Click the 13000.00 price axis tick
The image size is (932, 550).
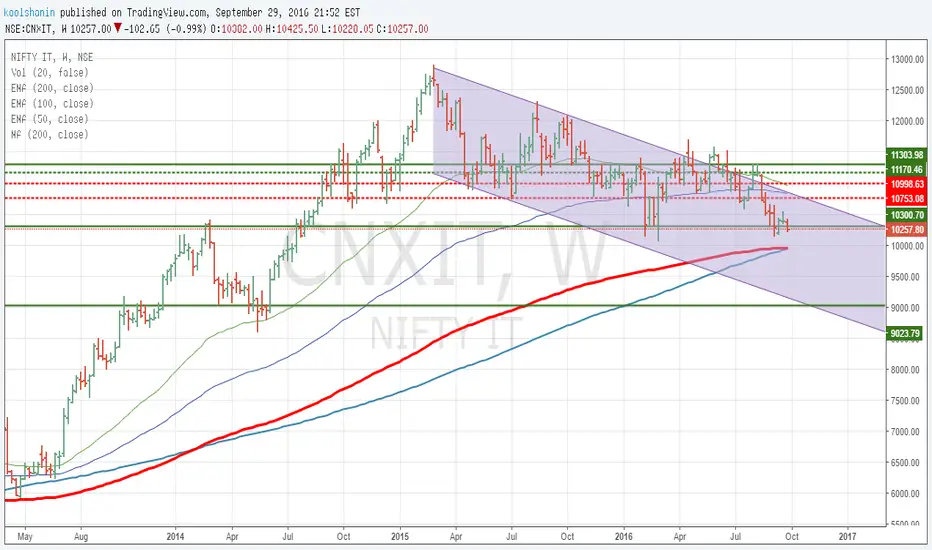click(x=908, y=59)
